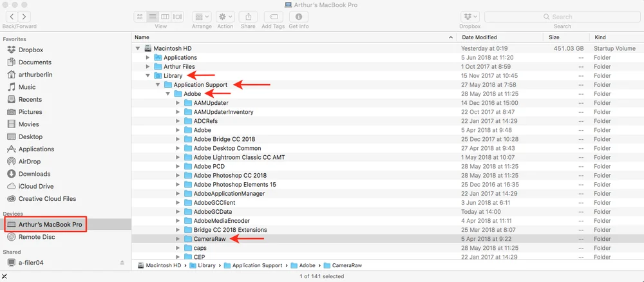Expand the Arthur Files folder triangle
644x282 pixels.
click(x=148, y=66)
